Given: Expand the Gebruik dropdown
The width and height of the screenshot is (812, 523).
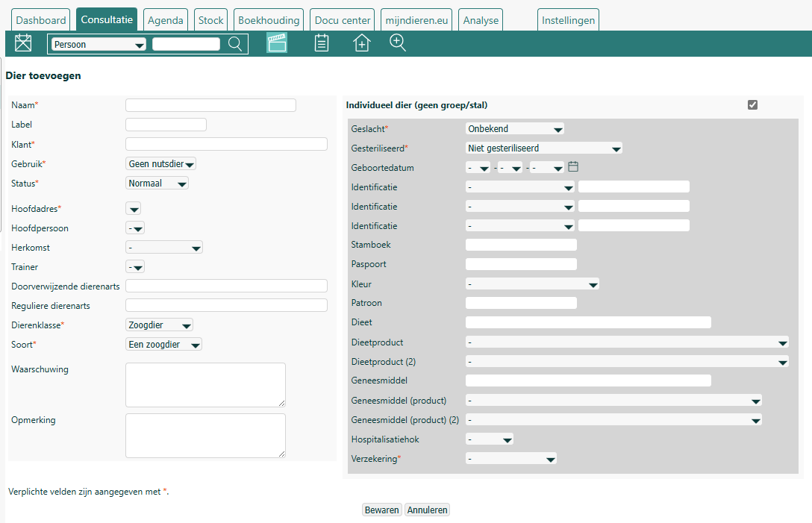Looking at the screenshot, I should [x=160, y=164].
